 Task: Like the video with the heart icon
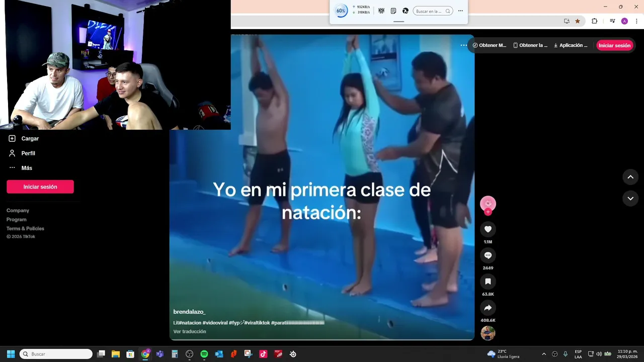(x=488, y=229)
